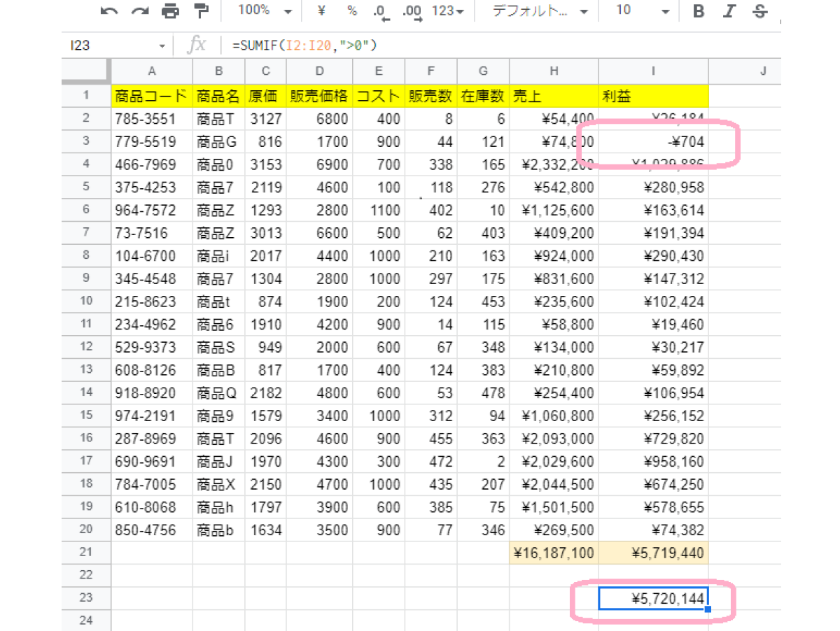Open the font size 10 dropdown

(643, 10)
